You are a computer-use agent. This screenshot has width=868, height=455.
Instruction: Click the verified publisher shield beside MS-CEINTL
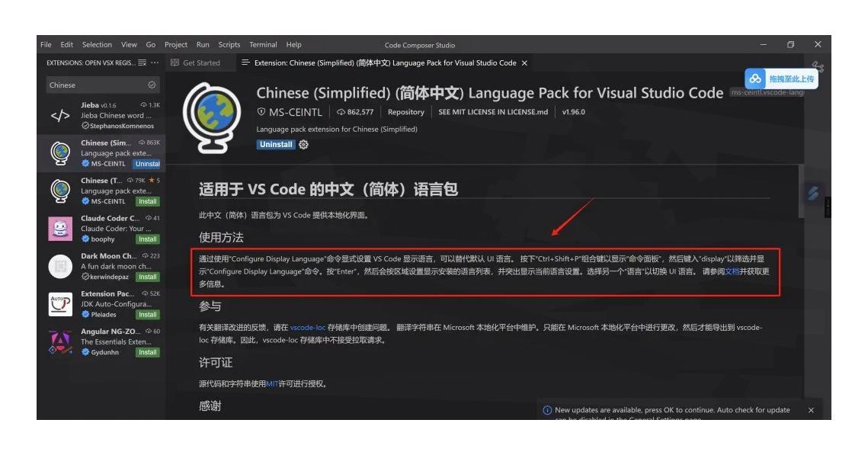coord(260,111)
